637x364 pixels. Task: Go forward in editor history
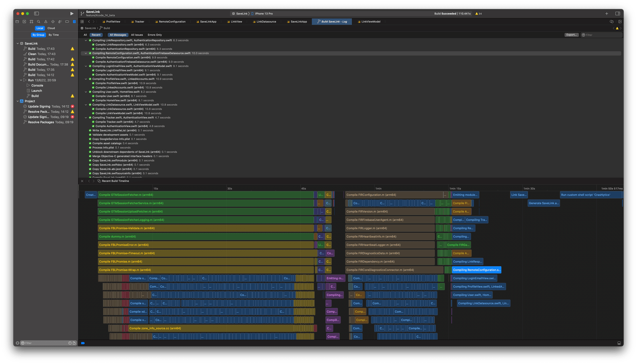94,22
